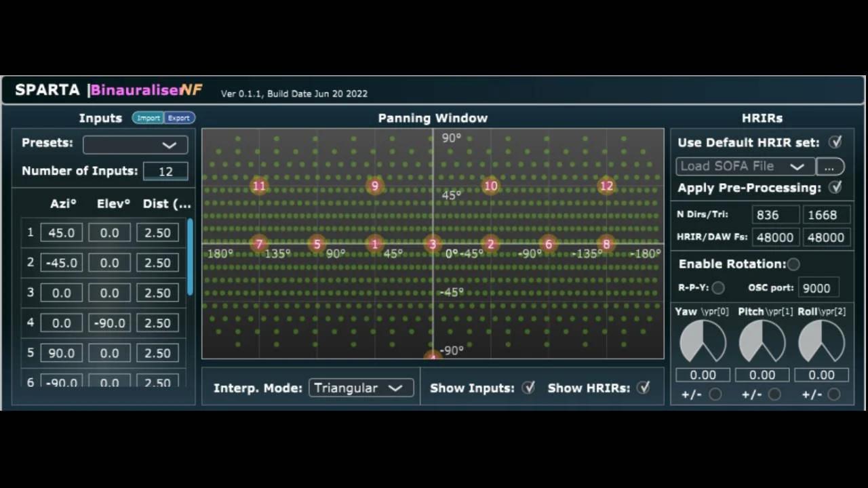Edit azimuth value for input 1

[61, 232]
